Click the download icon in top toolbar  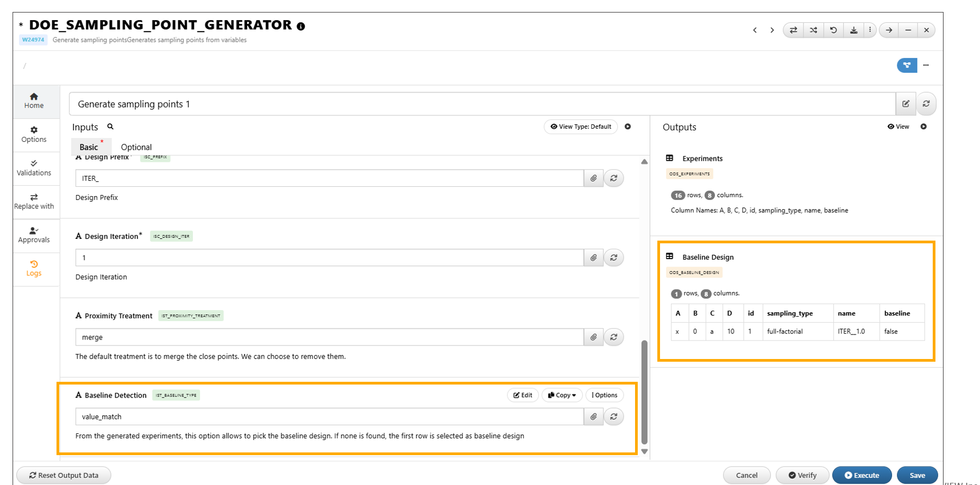pos(853,30)
